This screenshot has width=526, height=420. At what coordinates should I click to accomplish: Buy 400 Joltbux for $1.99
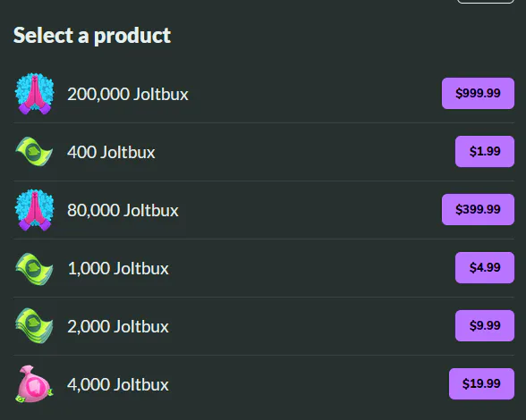click(485, 151)
